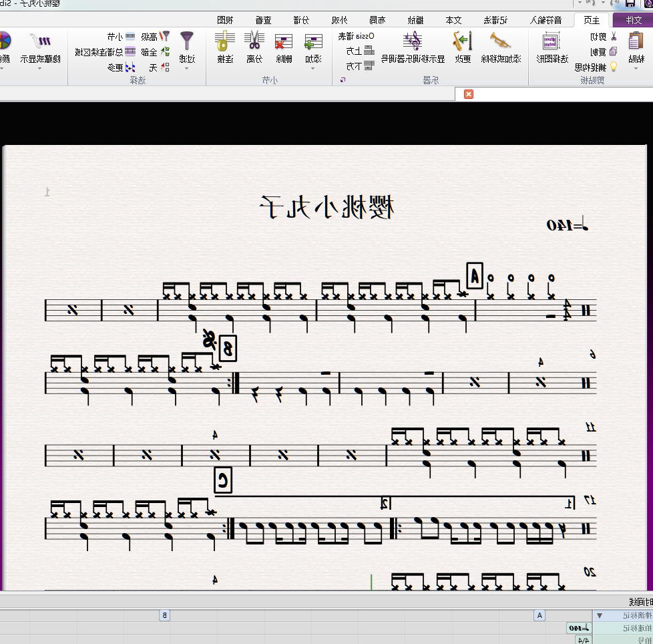Image resolution: width=653 pixels, height=644 pixels.
Task: Open the Instruments (乐器) group dialog launcher
Action: (343, 79)
